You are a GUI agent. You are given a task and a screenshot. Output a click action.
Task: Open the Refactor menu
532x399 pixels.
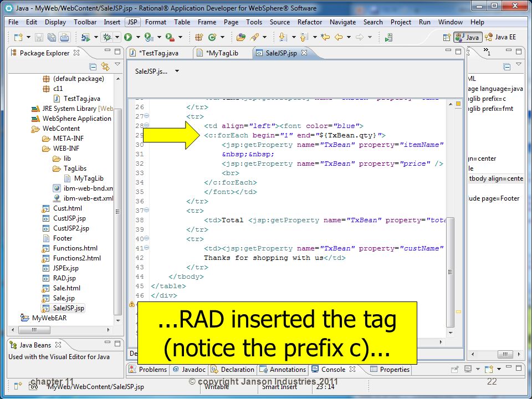[x=309, y=22]
